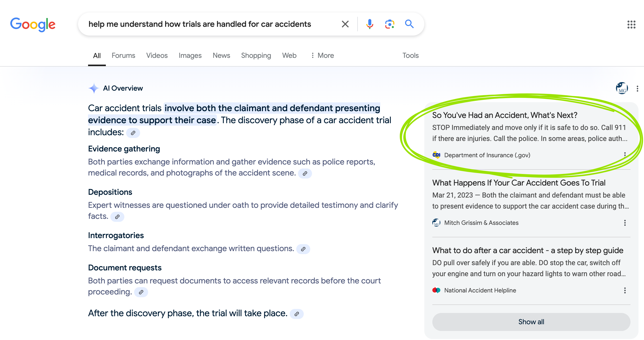Click link chip after 'court proceeding.'
The width and height of the screenshot is (644, 340).
coord(141,292)
